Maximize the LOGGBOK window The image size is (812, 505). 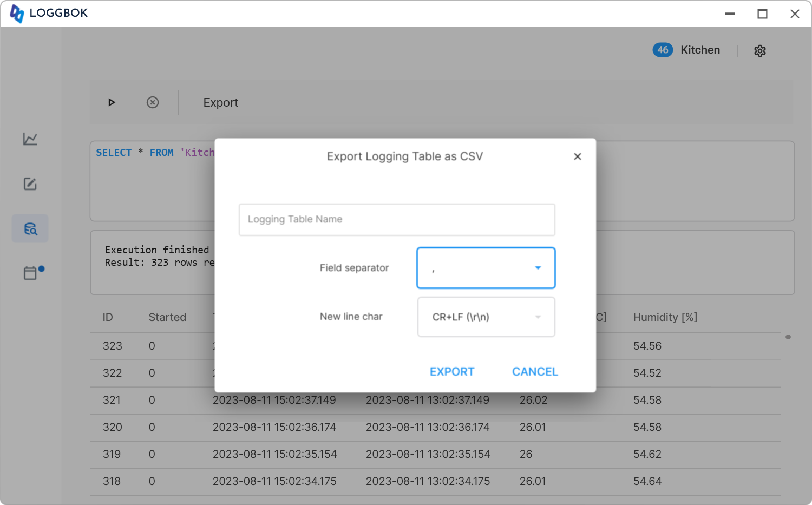pyautogui.click(x=762, y=14)
